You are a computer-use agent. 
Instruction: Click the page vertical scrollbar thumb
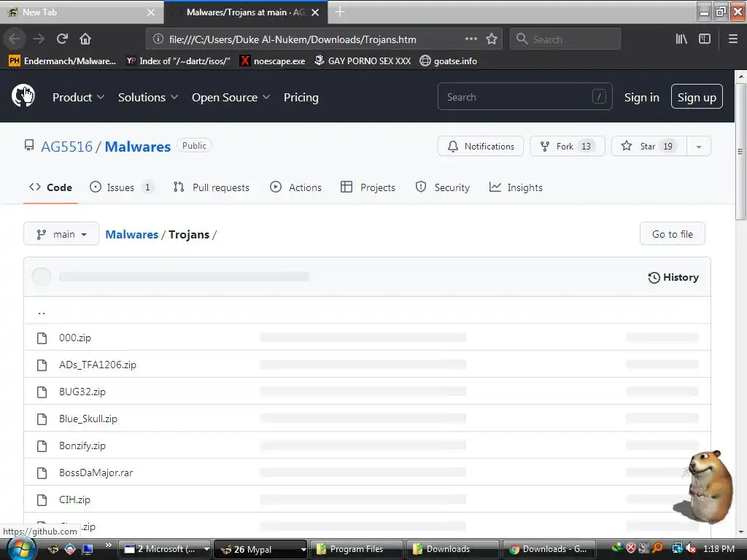740,152
